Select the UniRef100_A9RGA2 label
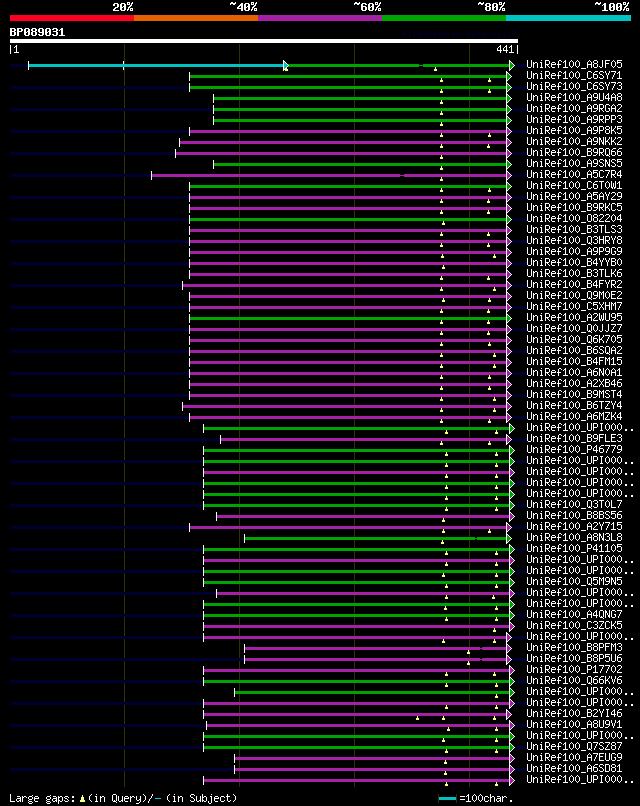This screenshot has width=640, height=806. tap(574, 108)
